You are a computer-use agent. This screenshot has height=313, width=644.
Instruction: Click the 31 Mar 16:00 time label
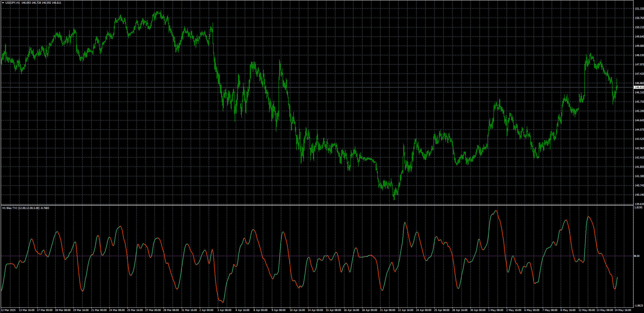(189, 310)
